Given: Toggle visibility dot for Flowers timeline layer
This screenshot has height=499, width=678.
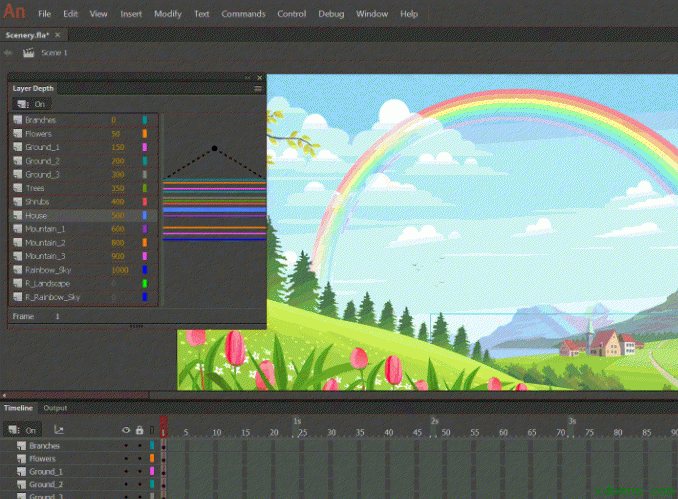Looking at the screenshot, I should [126, 458].
